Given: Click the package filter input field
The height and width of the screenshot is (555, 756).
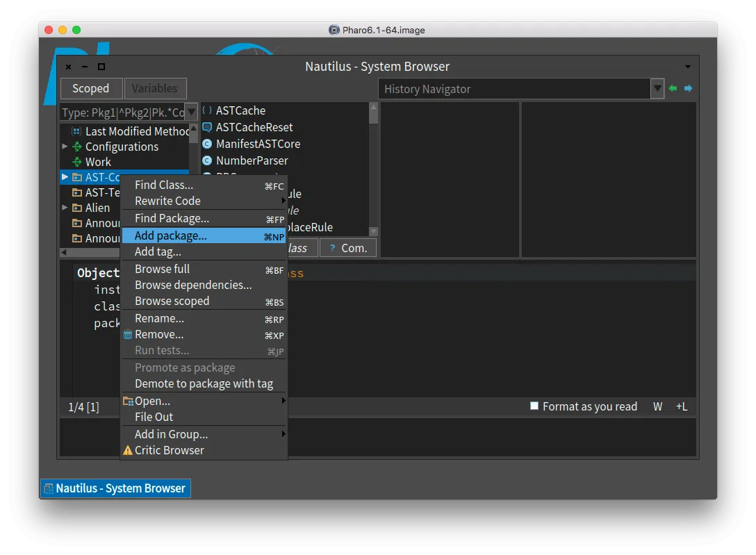Looking at the screenshot, I should coord(123,113).
